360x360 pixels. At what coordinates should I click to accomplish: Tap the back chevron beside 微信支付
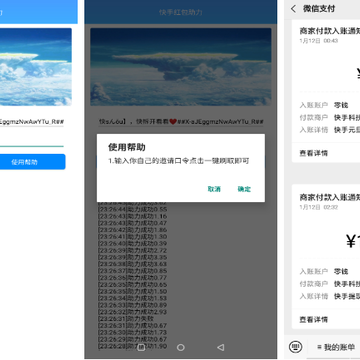tap(293, 9)
